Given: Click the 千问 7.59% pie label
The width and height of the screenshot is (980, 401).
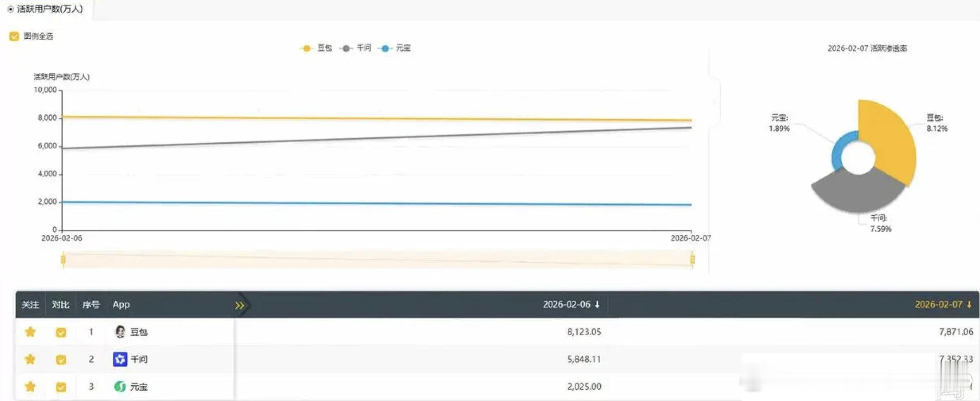Looking at the screenshot, I should click(881, 223).
